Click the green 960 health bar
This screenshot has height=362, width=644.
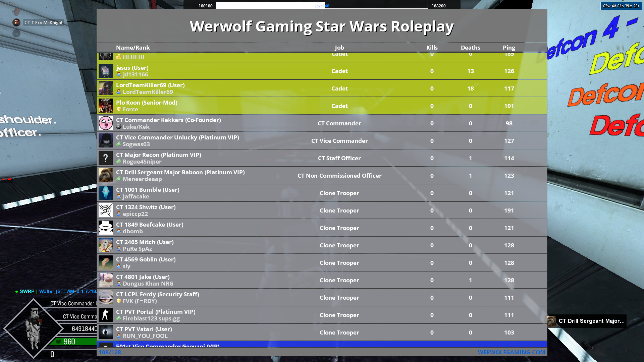[73, 342]
